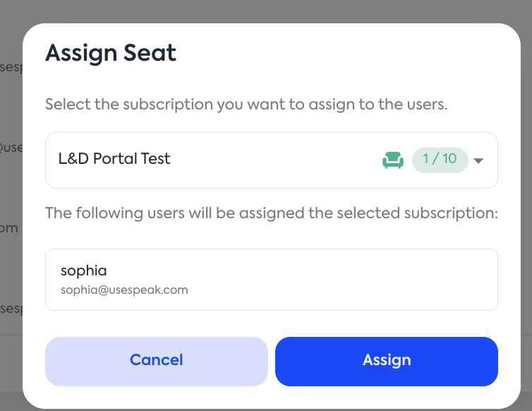Expand the subscription dropdown arrow
The width and height of the screenshot is (532, 411).
[478, 160]
